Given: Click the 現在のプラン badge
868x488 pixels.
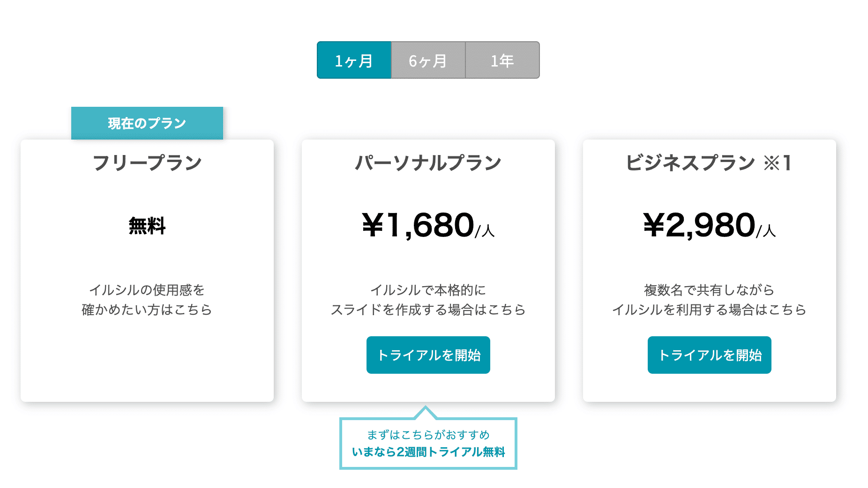Looking at the screenshot, I should pyautogui.click(x=147, y=123).
